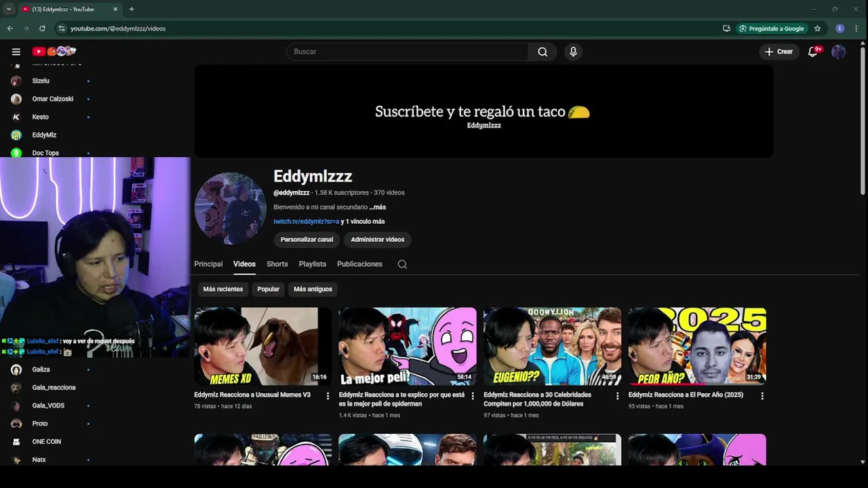Open options for spiderman peli video
The height and width of the screenshot is (488, 868).
tap(473, 396)
